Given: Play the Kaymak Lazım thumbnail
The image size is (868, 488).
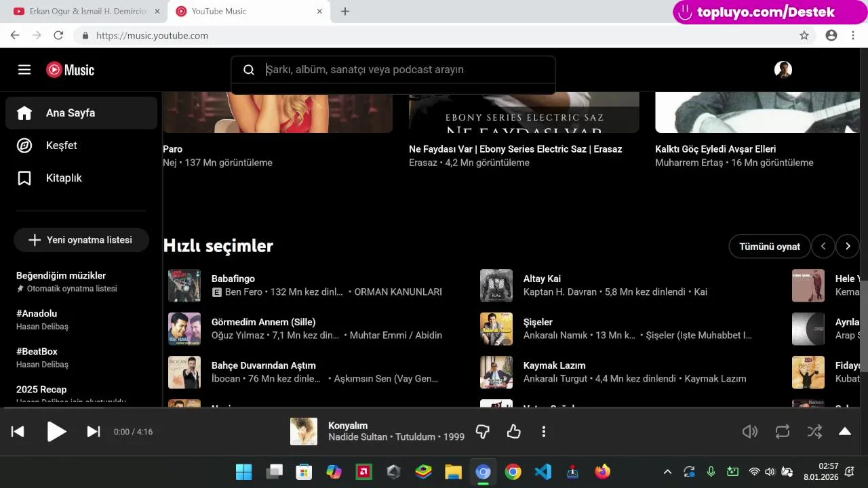Looking at the screenshot, I should coord(496,372).
